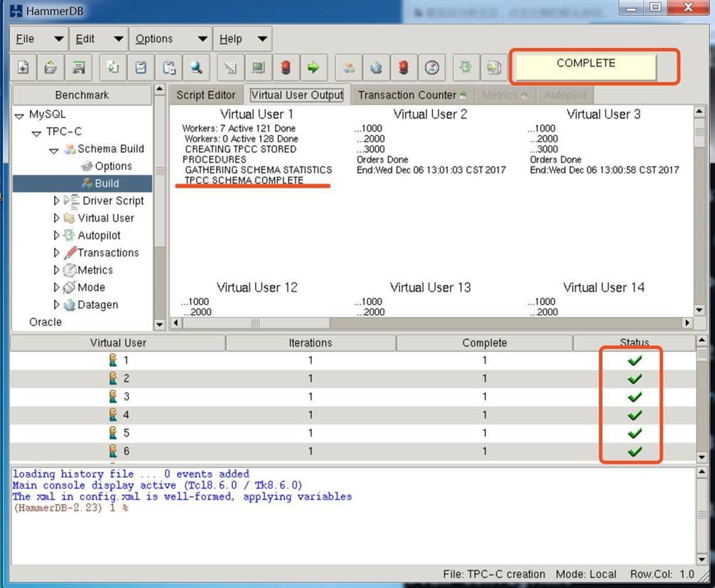Switch to the Script Editor tab

point(205,95)
